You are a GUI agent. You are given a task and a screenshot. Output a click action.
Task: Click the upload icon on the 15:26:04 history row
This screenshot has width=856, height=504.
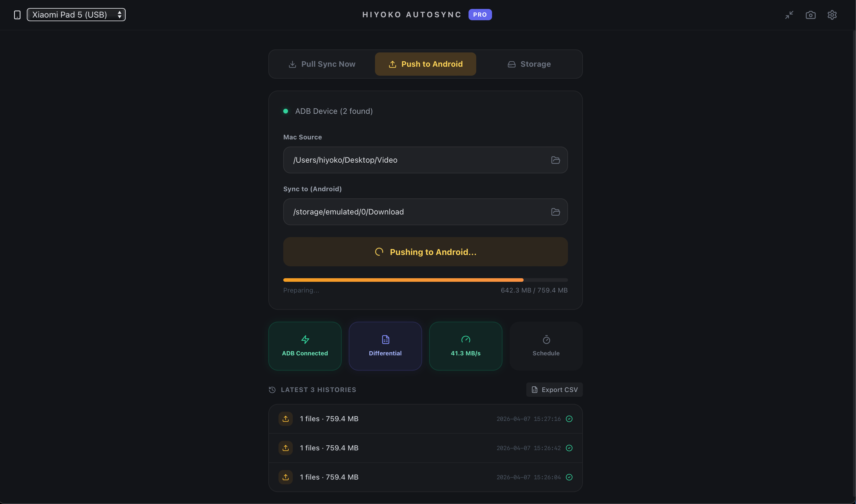(x=285, y=477)
